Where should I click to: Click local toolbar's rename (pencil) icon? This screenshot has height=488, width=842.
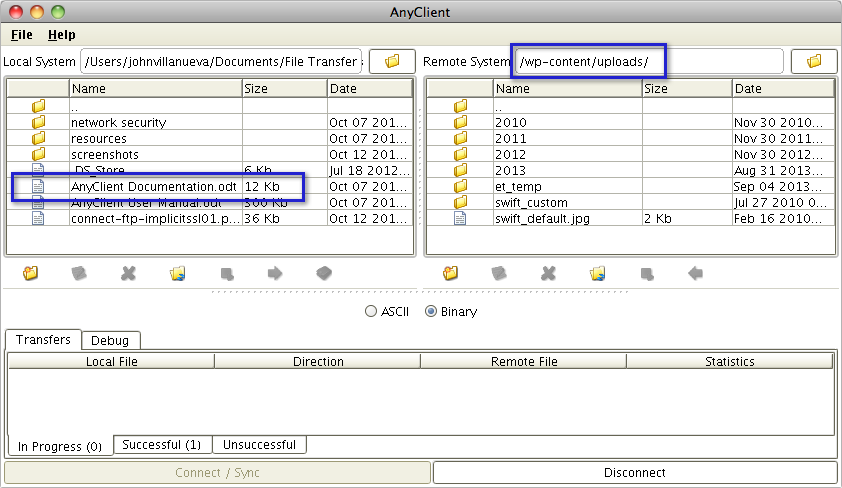click(79, 273)
